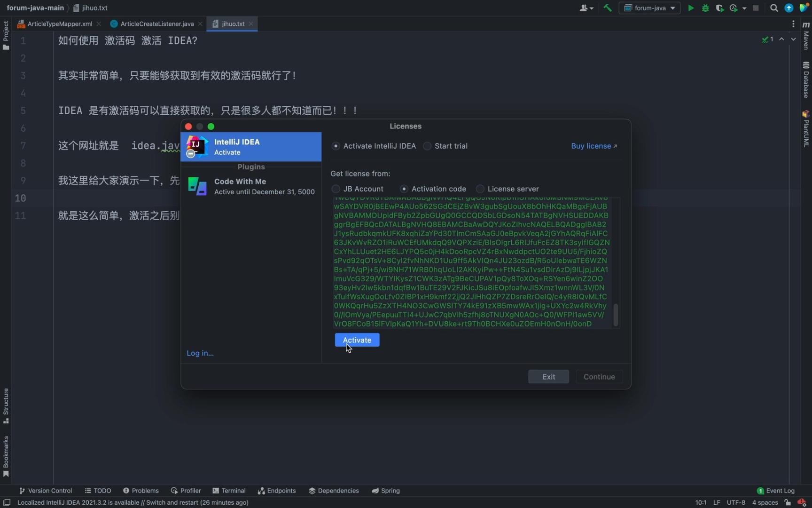
Task: Select Activate IntelliJ IDEA radio button
Action: [x=336, y=146]
